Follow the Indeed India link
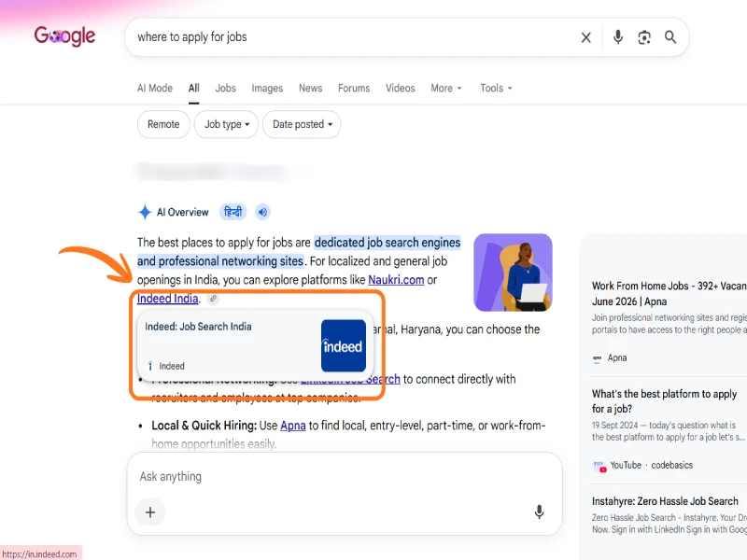The height and width of the screenshot is (560, 747). (x=168, y=299)
